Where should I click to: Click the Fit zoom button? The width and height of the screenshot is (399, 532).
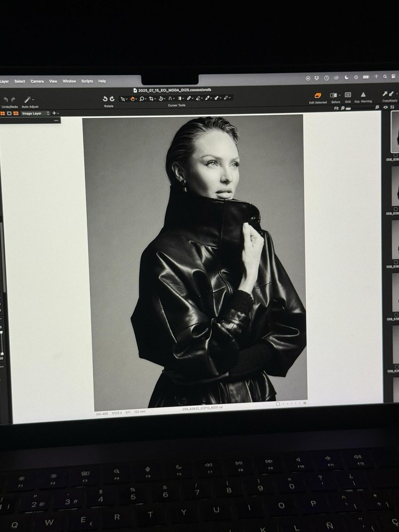336,108
